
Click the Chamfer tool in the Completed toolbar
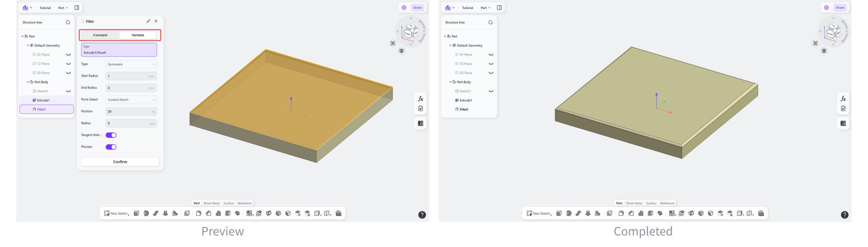coord(631,213)
